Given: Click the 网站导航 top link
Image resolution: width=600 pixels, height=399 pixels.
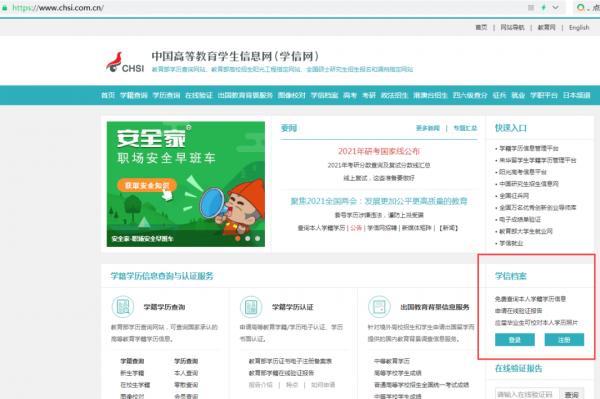Looking at the screenshot, I should tap(512, 28).
